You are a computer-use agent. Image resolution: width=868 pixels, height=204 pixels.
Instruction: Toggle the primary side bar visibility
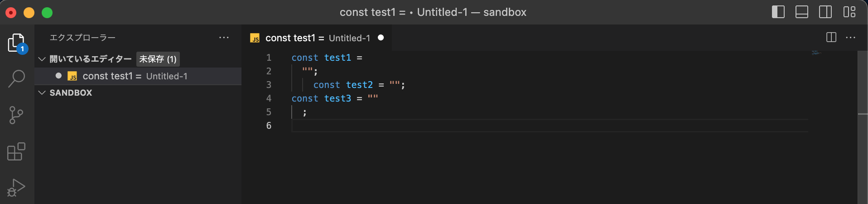[x=778, y=12]
